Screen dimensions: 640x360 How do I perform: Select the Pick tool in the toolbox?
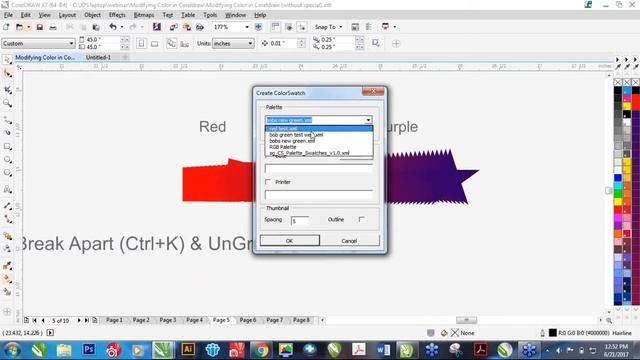(7, 60)
